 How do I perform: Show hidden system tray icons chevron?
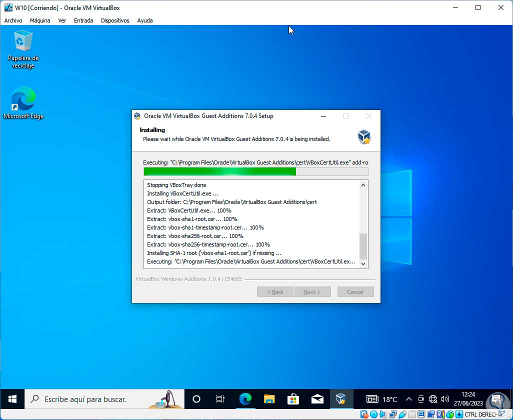pyautogui.click(x=408, y=399)
